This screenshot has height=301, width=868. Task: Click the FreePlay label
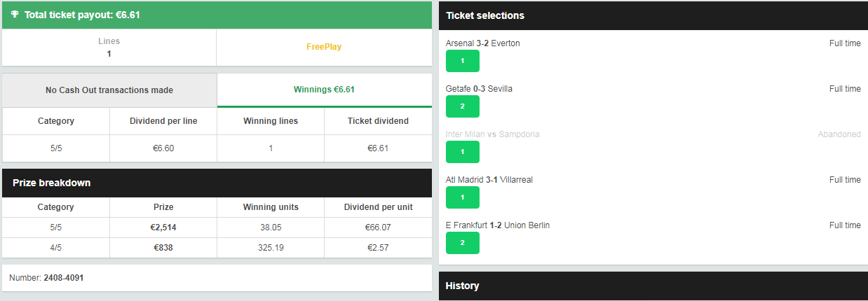coord(324,47)
